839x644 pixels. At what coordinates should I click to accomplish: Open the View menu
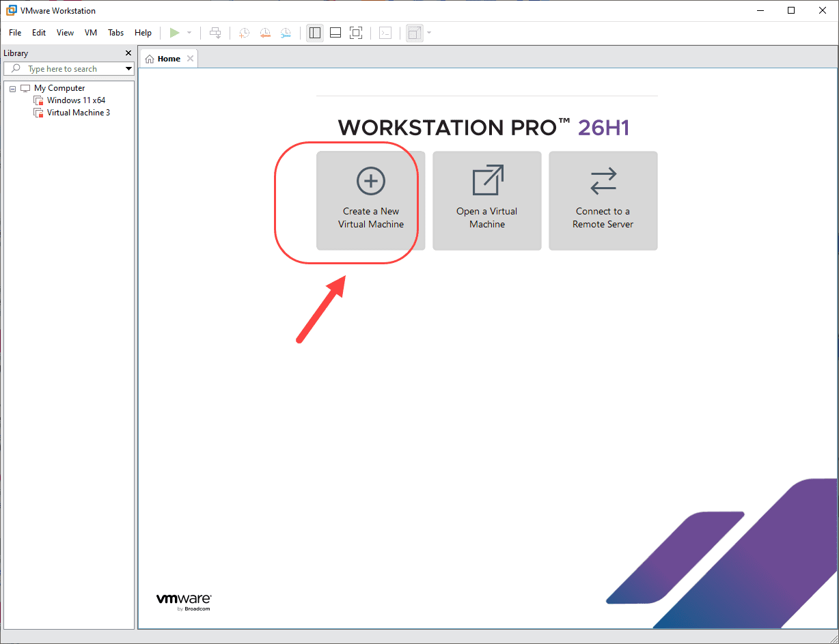(65, 33)
